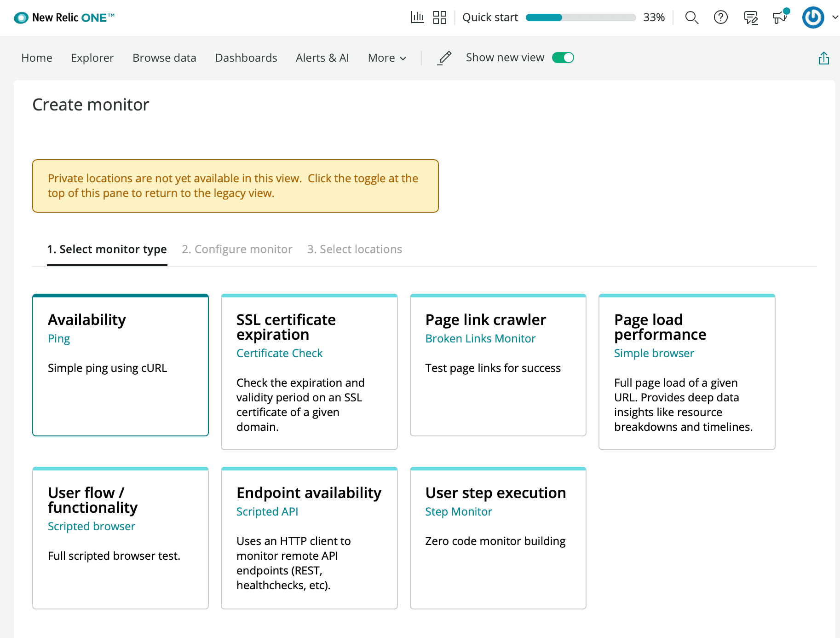840x638 pixels.
Task: Click 'Test page links for success' text
Action: click(493, 368)
